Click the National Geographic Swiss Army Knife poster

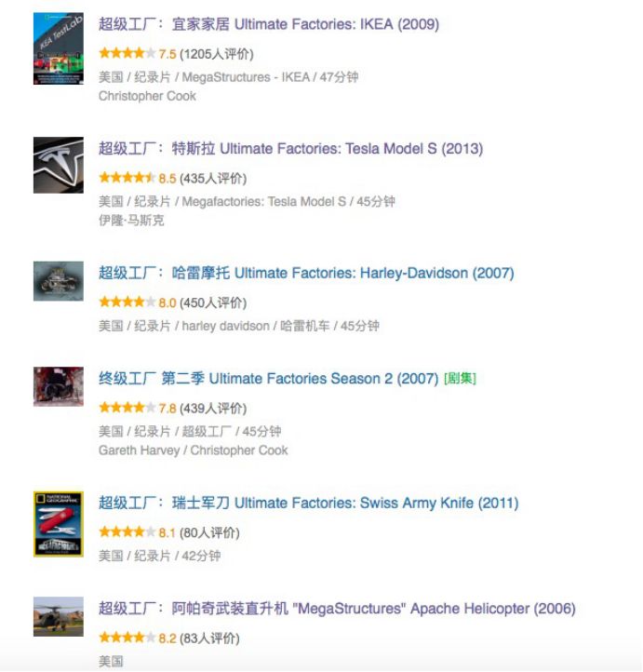[59, 524]
